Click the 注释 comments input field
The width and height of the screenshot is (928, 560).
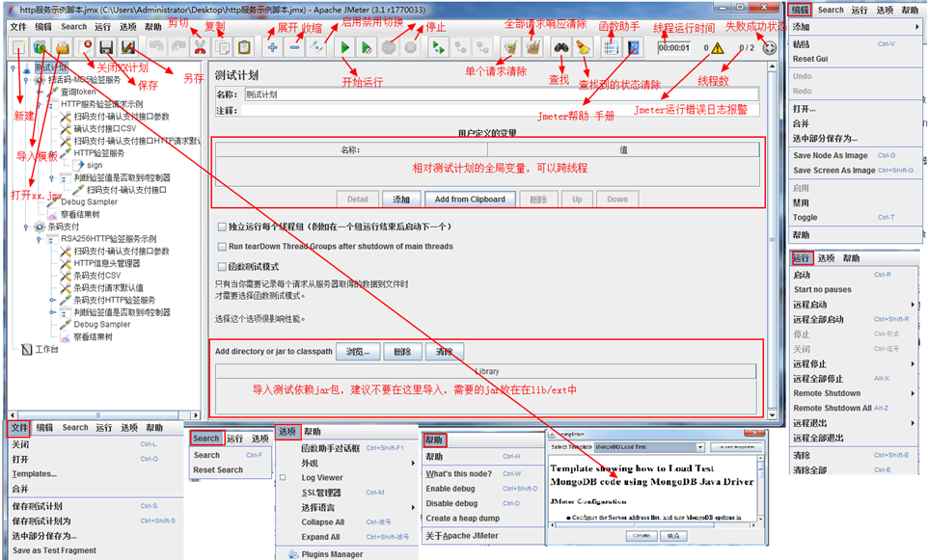click(x=501, y=111)
